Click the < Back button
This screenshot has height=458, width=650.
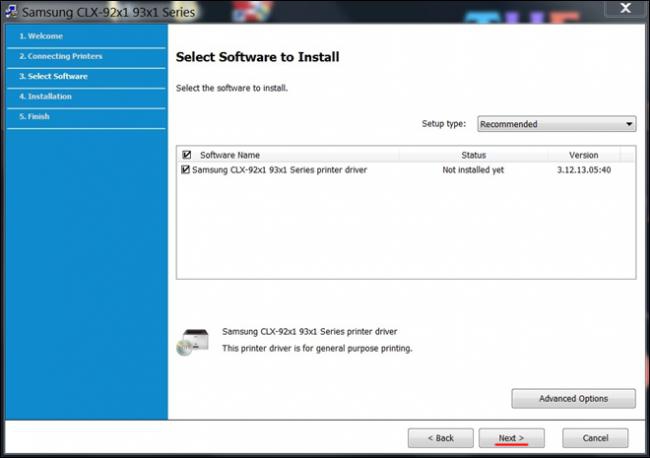(x=441, y=438)
